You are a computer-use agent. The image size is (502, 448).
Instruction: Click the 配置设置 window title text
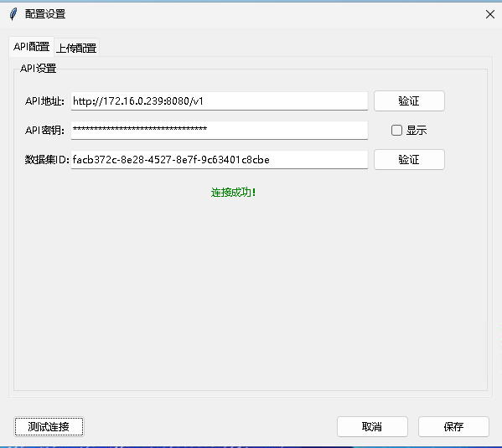pyautogui.click(x=45, y=14)
